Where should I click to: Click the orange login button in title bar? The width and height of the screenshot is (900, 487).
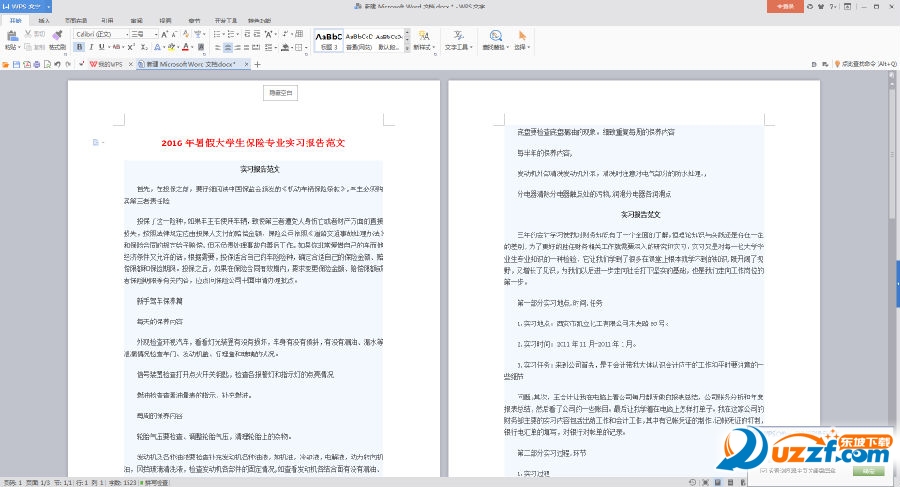click(x=785, y=6)
